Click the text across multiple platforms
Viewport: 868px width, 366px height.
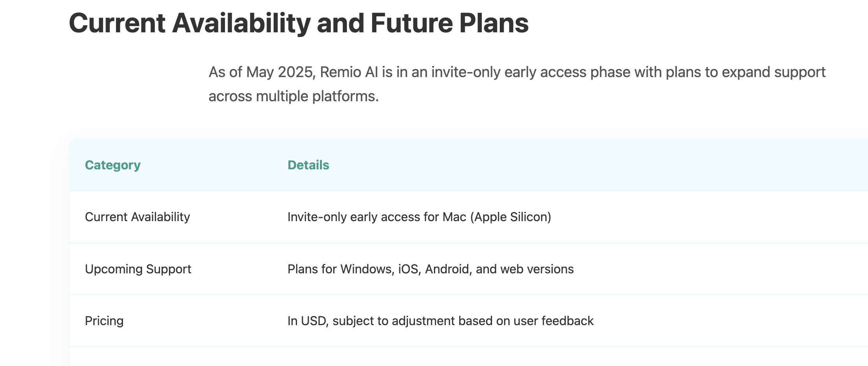pyautogui.click(x=293, y=96)
